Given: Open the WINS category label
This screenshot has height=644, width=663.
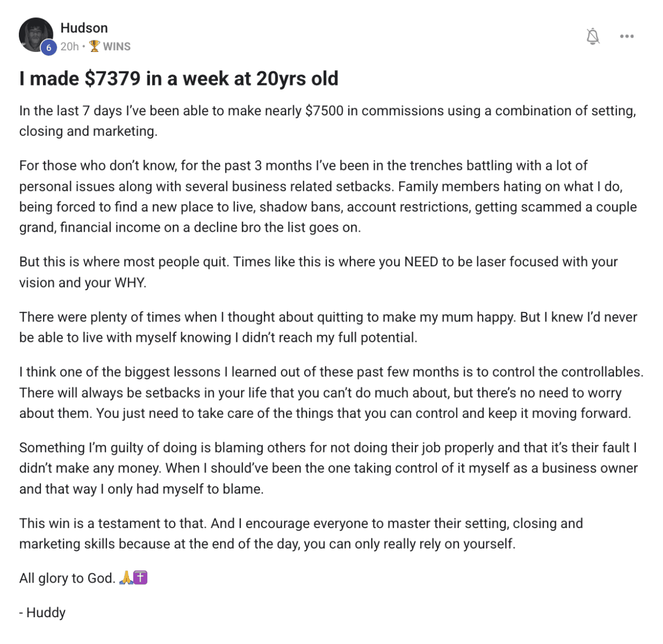Looking at the screenshot, I should (116, 47).
